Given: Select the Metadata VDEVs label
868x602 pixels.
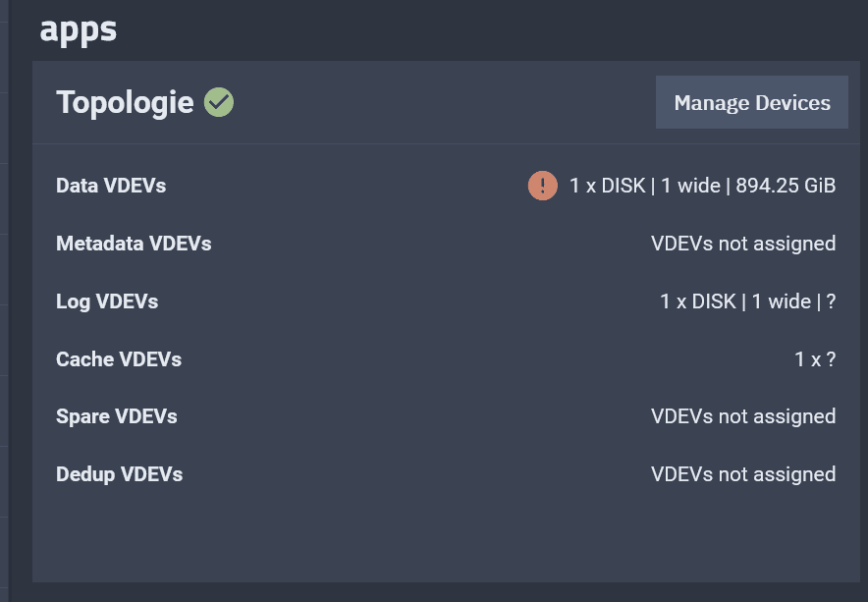Looking at the screenshot, I should tap(134, 244).
